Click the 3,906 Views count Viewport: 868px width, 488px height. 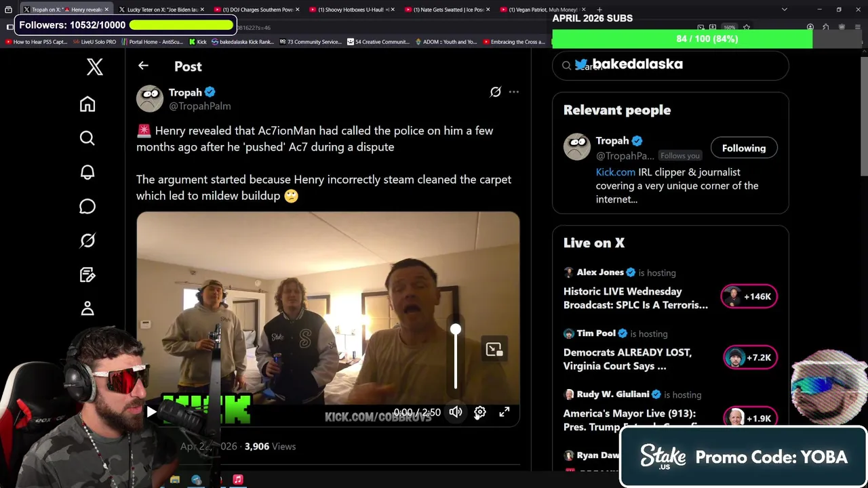pyautogui.click(x=270, y=447)
